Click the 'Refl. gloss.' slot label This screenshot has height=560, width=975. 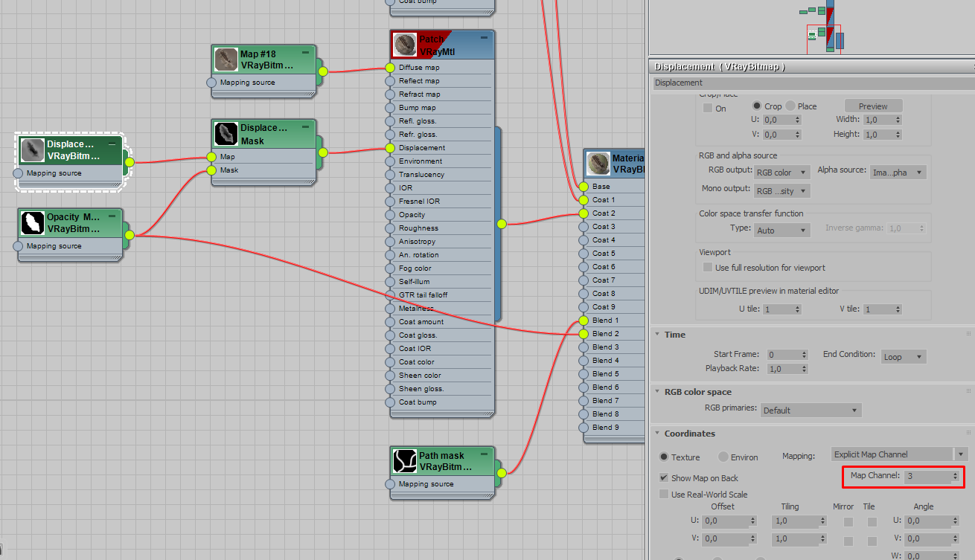(x=418, y=121)
